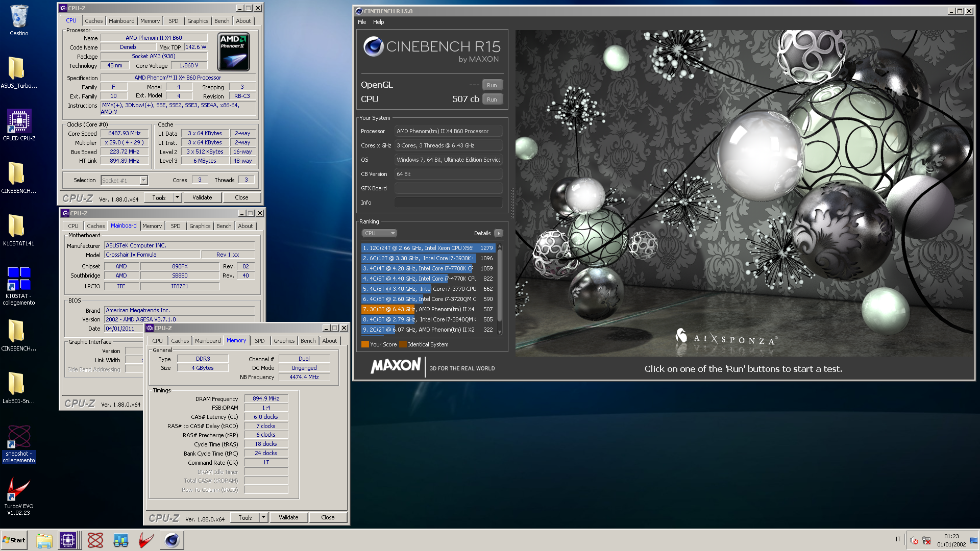Open TurboV EVO from the taskbar
Image resolution: width=980 pixels, height=551 pixels.
[x=146, y=540]
